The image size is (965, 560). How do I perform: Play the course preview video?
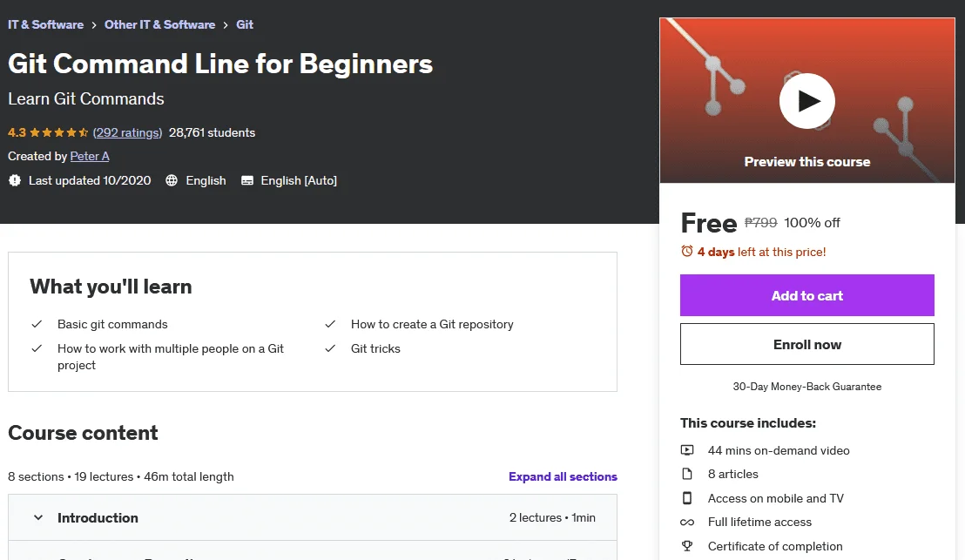click(x=806, y=101)
